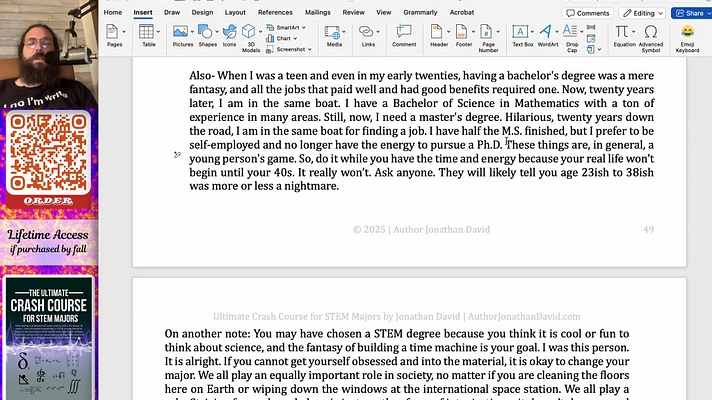Click the WordArt icon
Image resolution: width=712 pixels, height=400 pixels.
(x=548, y=34)
